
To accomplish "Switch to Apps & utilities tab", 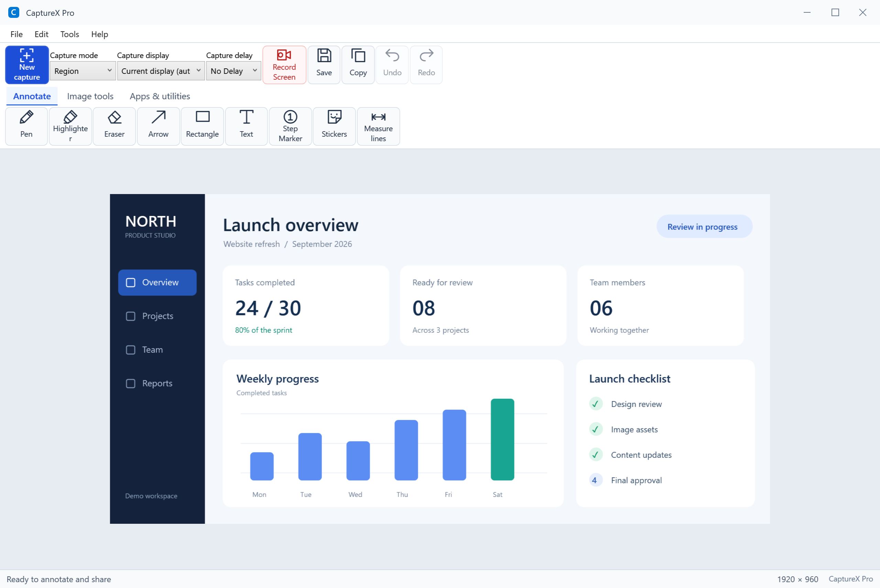I will pyautogui.click(x=160, y=97).
